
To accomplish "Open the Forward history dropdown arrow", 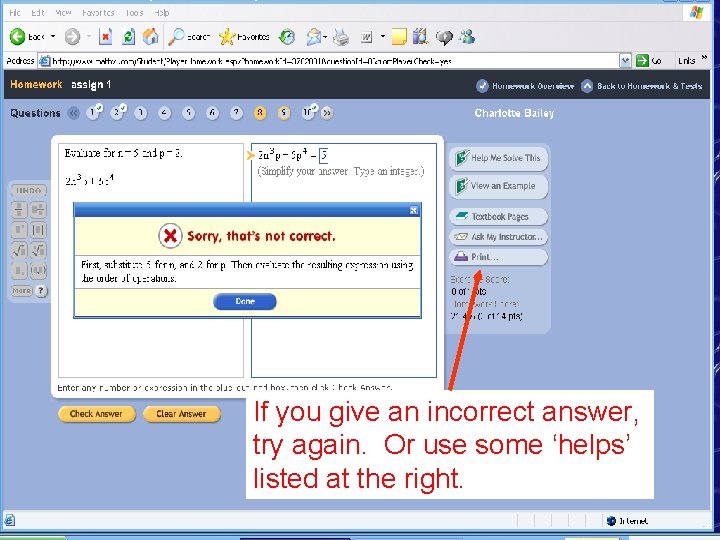I will click(88, 36).
